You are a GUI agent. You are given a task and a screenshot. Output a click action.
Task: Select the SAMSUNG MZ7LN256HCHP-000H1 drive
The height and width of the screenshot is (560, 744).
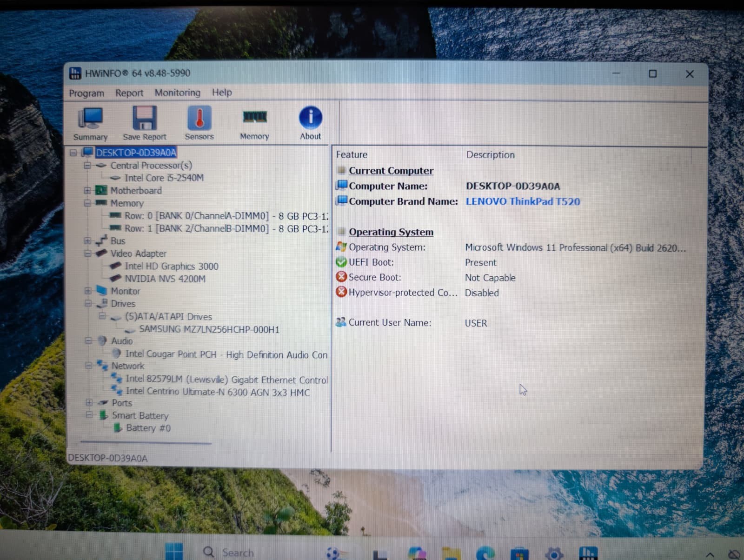209,329
